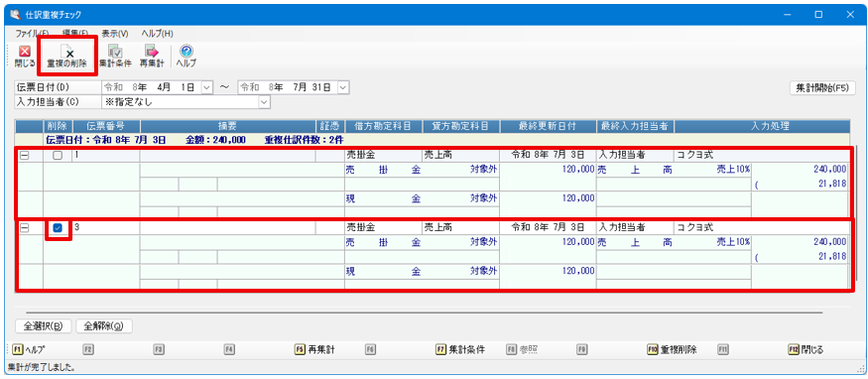This screenshot has height=379, width=868.
Task: Click voucher number 3 cell
Action: pyautogui.click(x=105, y=227)
